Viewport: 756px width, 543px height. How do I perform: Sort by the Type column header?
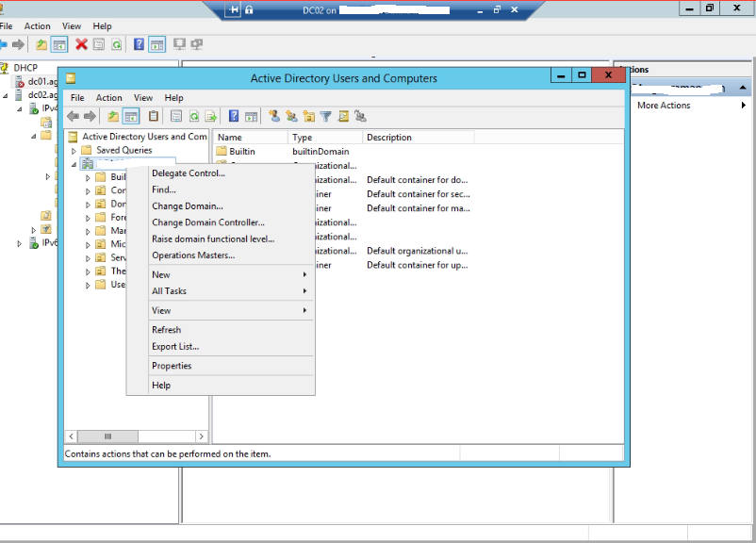(325, 138)
